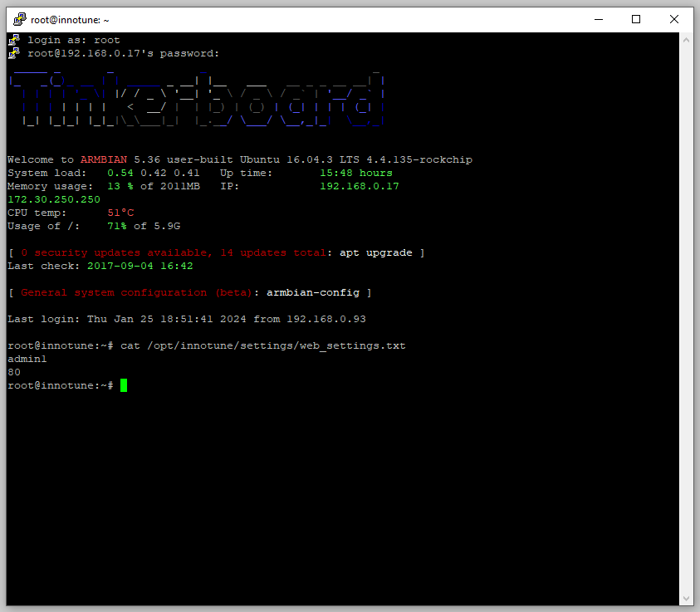
Task: Minimize the root@innotune terminal window
Action: pos(599,20)
